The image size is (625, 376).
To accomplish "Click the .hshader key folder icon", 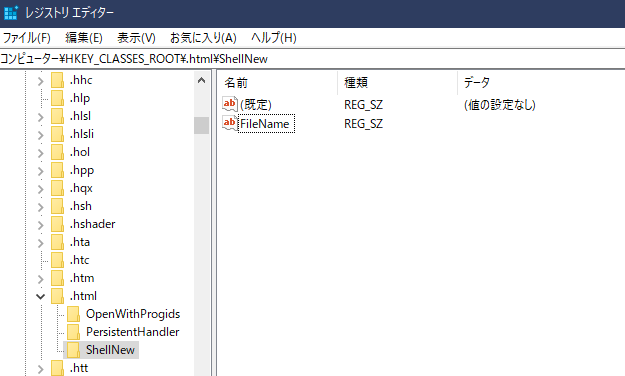I will (57, 224).
